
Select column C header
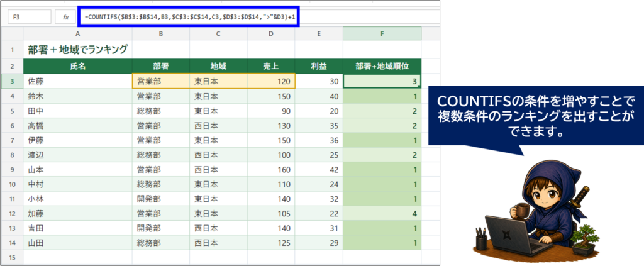(218, 34)
